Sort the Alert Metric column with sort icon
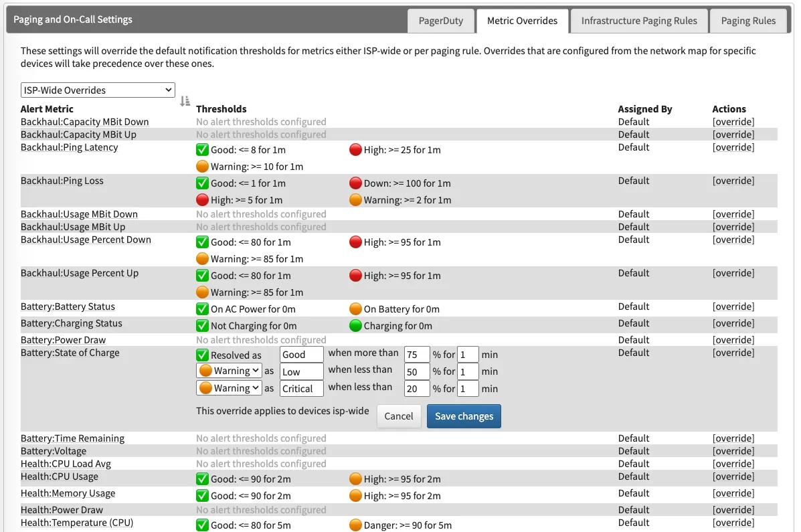The height and width of the screenshot is (532, 801). coord(185,101)
